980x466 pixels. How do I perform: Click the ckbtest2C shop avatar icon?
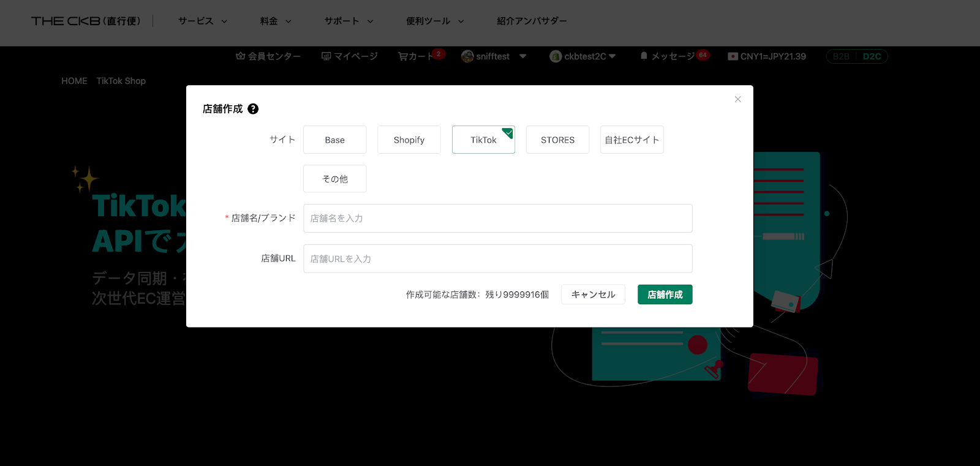pyautogui.click(x=556, y=56)
